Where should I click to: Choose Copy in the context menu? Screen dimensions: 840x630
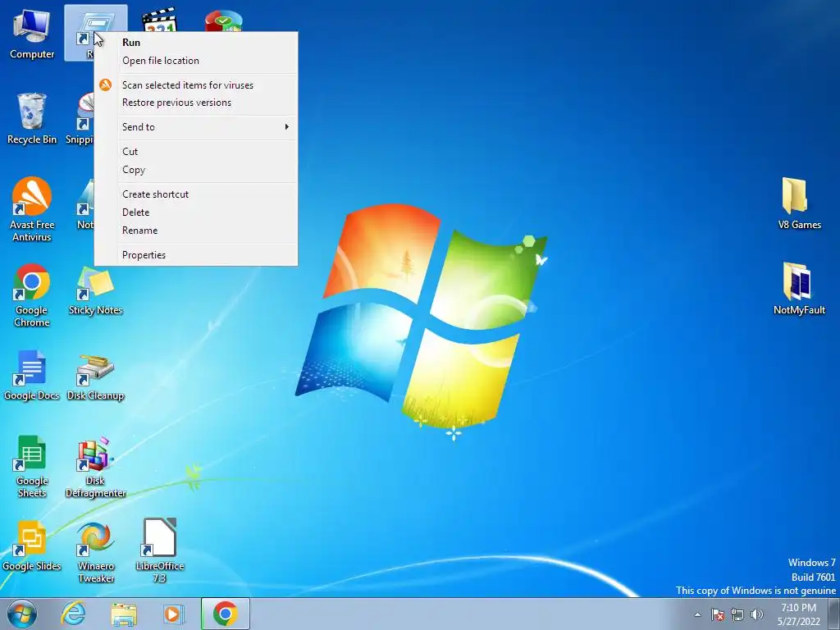tap(196, 170)
